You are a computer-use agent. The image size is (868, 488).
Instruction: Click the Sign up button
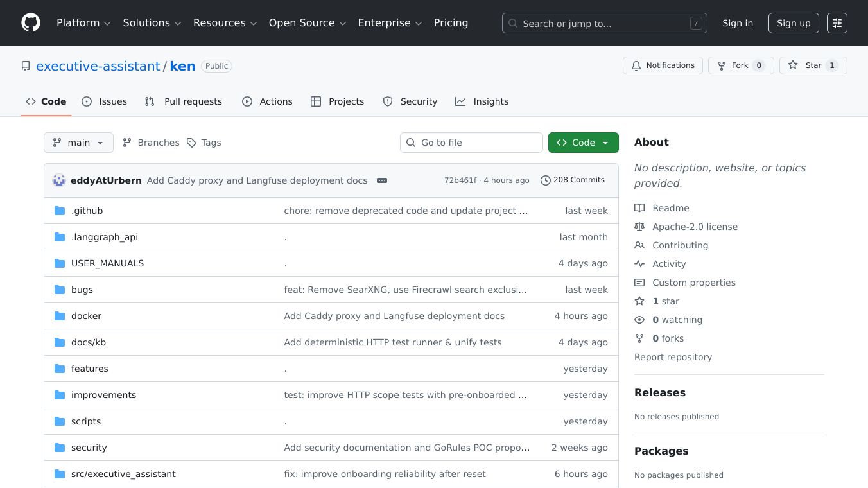tap(793, 23)
